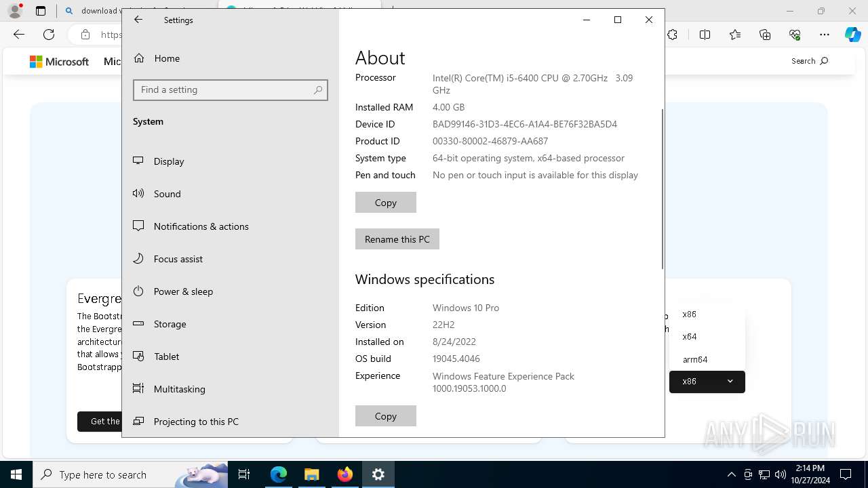Click the Settings window scrollbar
Image resolution: width=868 pixels, height=488 pixels.
tap(662, 188)
